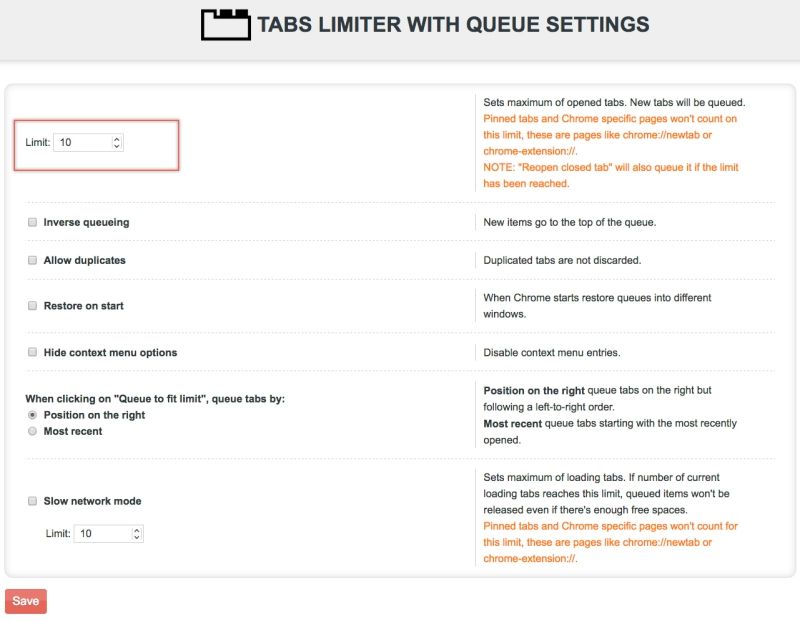This screenshot has height=622, width=800.
Task: Decrease the slow network loading limit
Action: (137, 538)
